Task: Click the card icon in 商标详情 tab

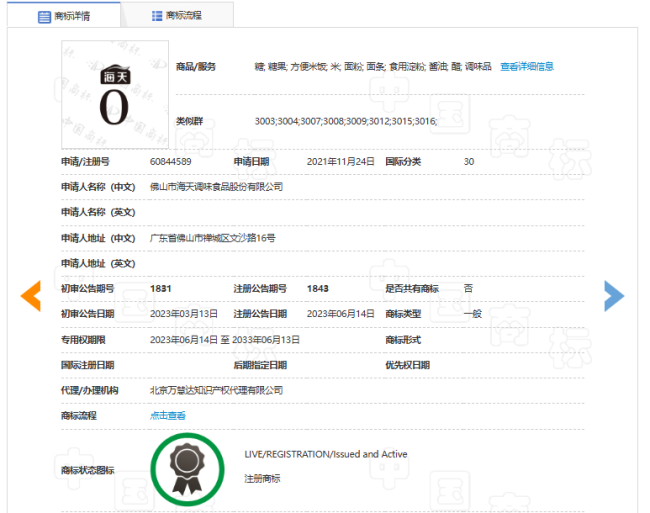Action: tap(44, 16)
